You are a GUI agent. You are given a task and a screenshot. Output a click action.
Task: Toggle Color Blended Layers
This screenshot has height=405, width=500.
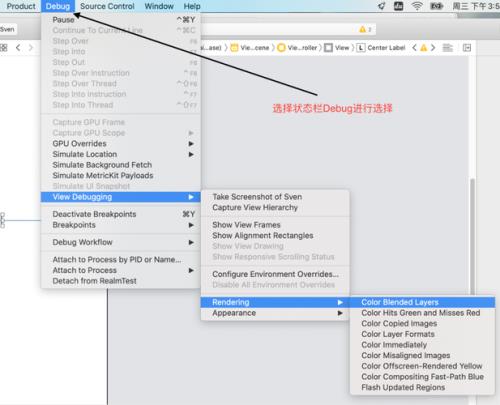click(422, 302)
